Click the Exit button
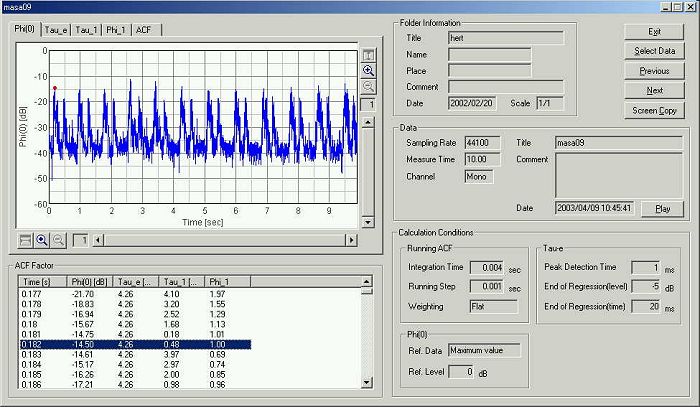The width and height of the screenshot is (700, 407). pyautogui.click(x=654, y=32)
